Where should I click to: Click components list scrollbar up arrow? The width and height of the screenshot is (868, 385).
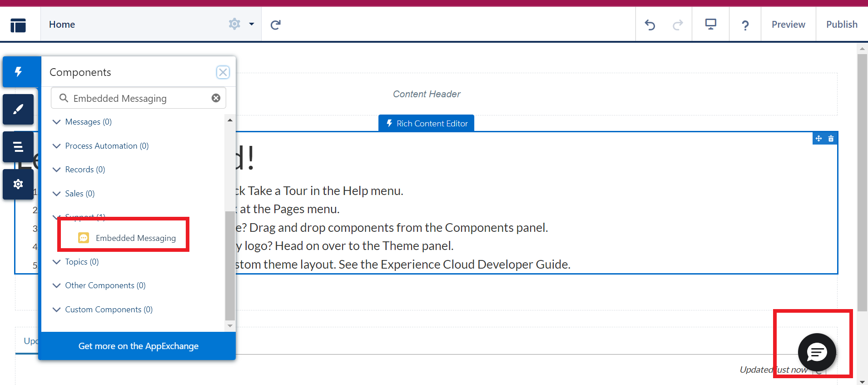pos(230,120)
